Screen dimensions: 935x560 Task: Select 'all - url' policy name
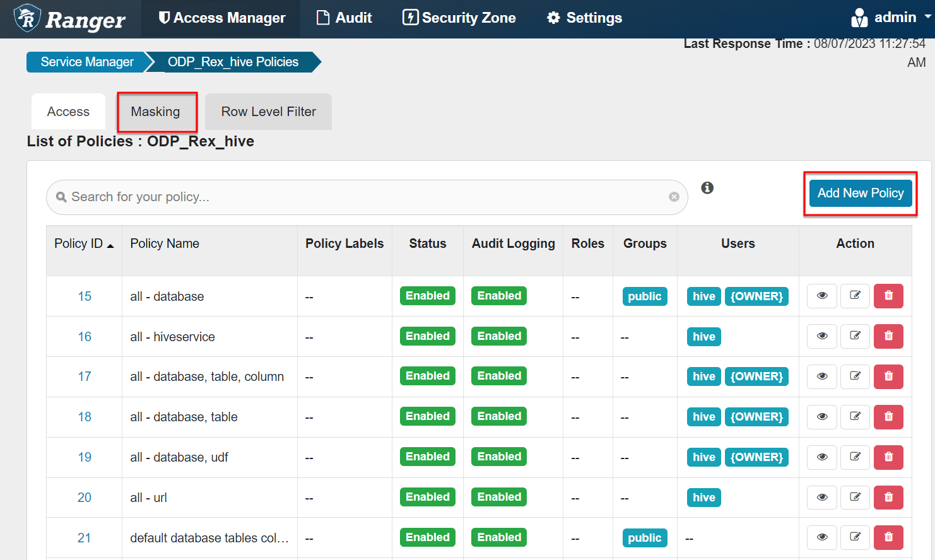click(148, 498)
